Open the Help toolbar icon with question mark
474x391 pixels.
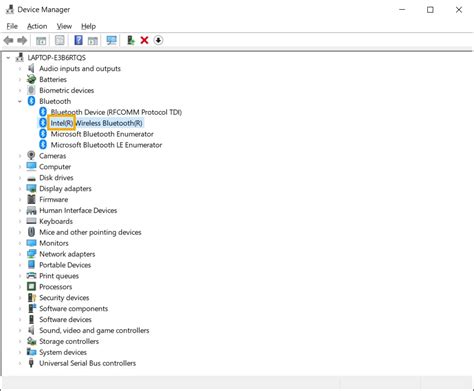(78, 40)
